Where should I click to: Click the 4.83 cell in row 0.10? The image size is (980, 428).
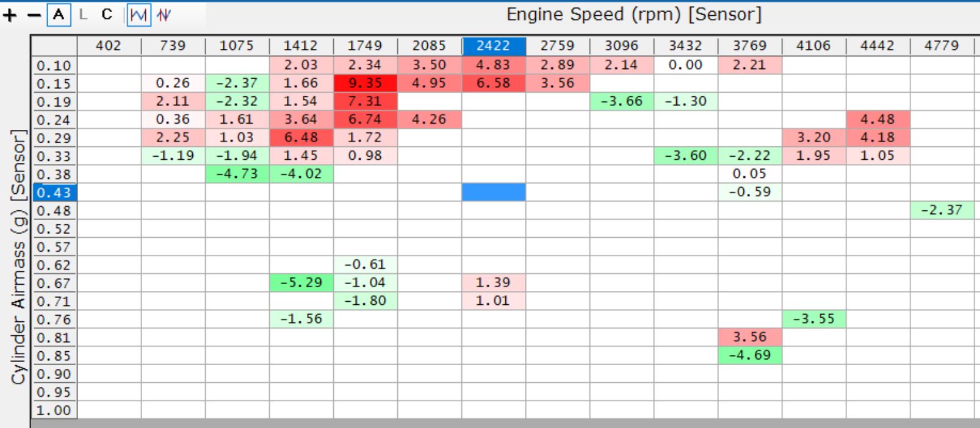pyautogui.click(x=494, y=65)
